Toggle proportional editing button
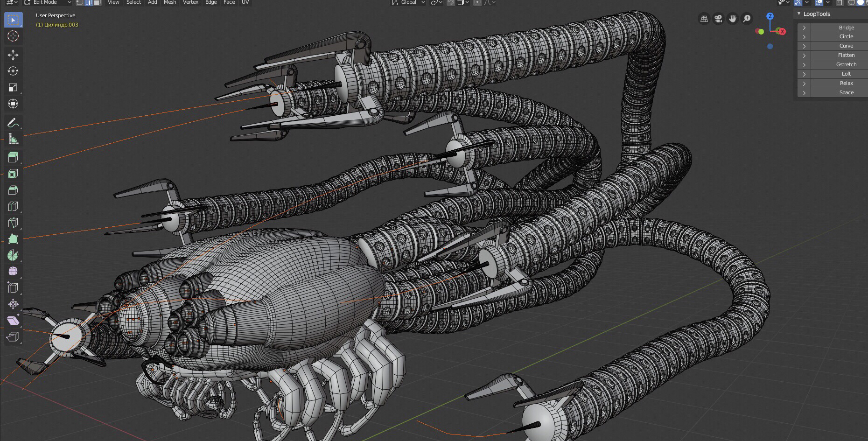Image resolution: width=868 pixels, height=441 pixels. pos(477,2)
